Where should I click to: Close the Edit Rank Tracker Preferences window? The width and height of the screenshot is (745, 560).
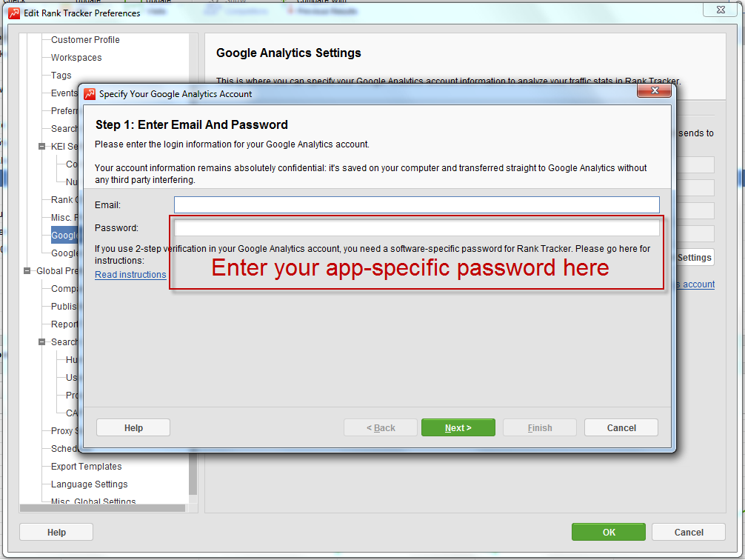tap(721, 10)
